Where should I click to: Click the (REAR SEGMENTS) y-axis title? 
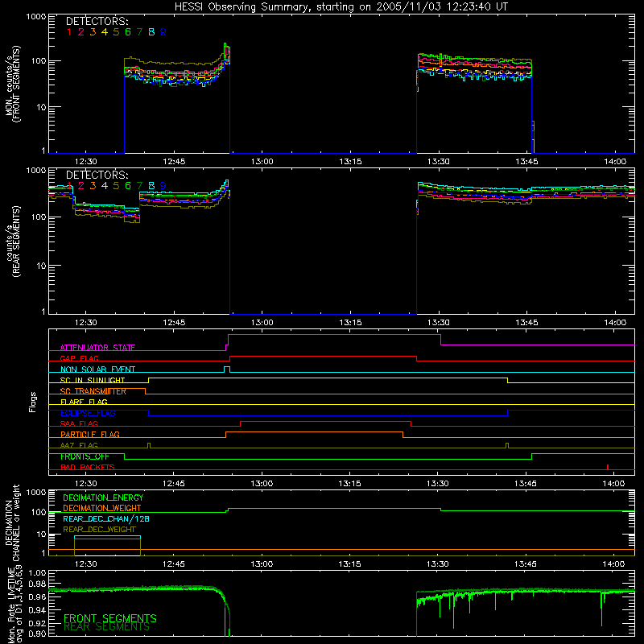click(16, 242)
